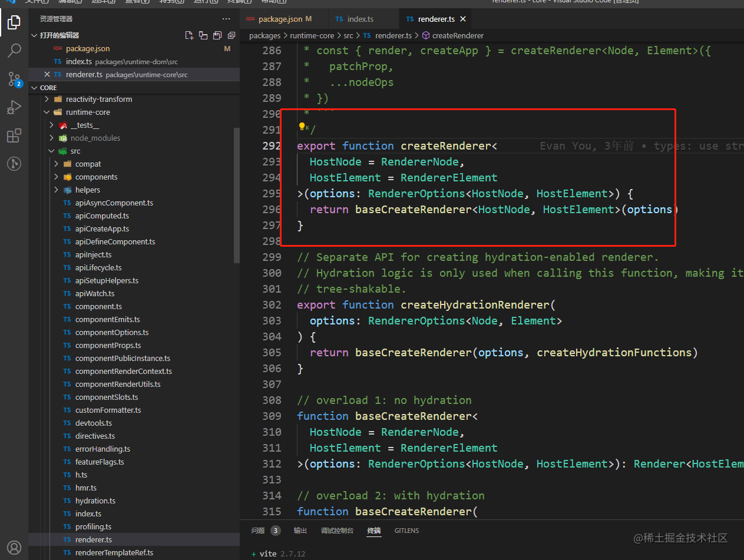744x560 pixels.
Task: Open apiComputed.ts file
Action: 102,216
